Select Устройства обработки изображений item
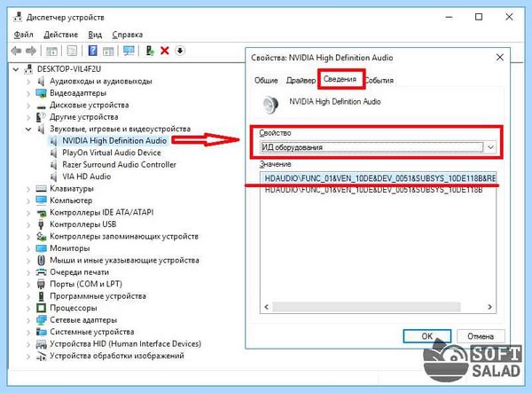The height and width of the screenshot is (393, 532). (117, 356)
